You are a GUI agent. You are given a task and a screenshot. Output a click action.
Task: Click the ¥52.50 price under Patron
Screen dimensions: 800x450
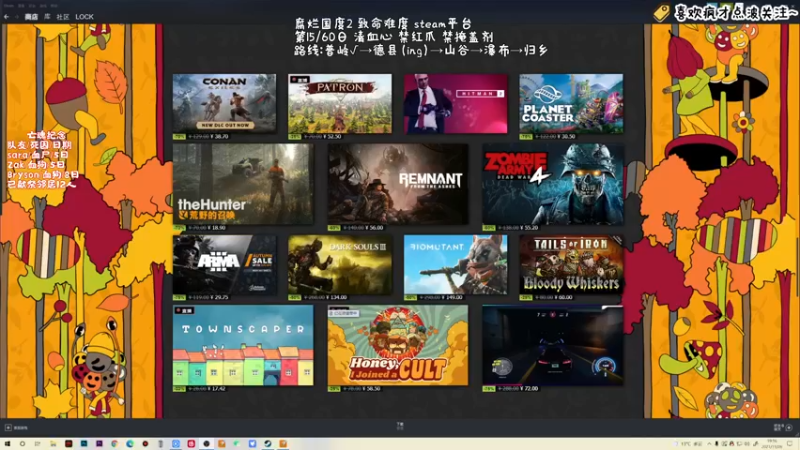333,137
